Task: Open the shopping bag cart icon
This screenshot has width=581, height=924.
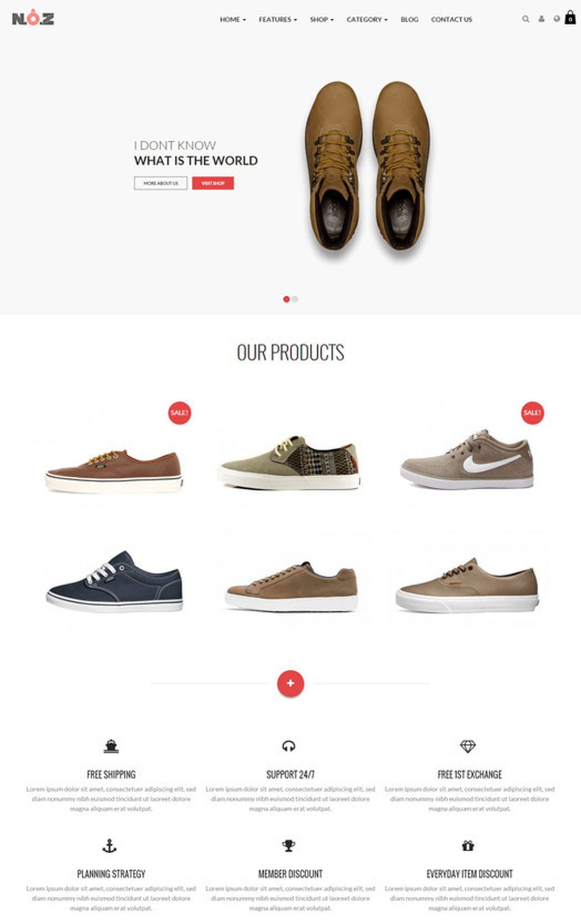Action: click(570, 18)
